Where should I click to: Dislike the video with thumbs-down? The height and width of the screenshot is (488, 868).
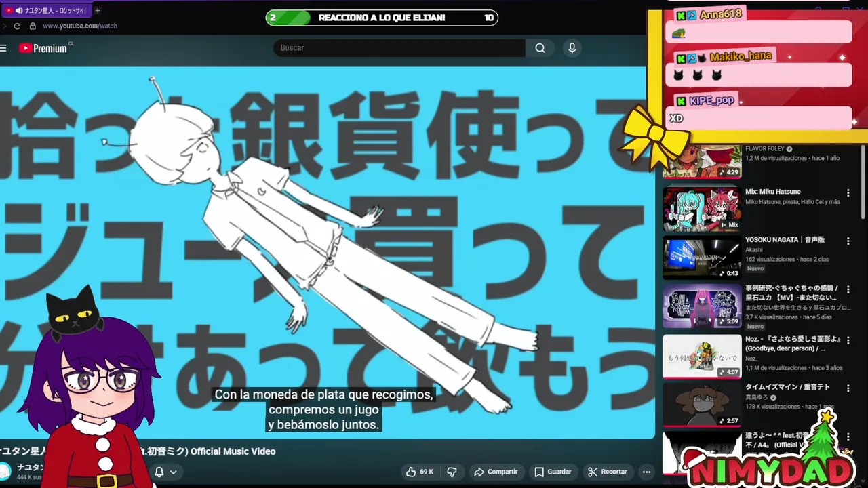click(452, 472)
